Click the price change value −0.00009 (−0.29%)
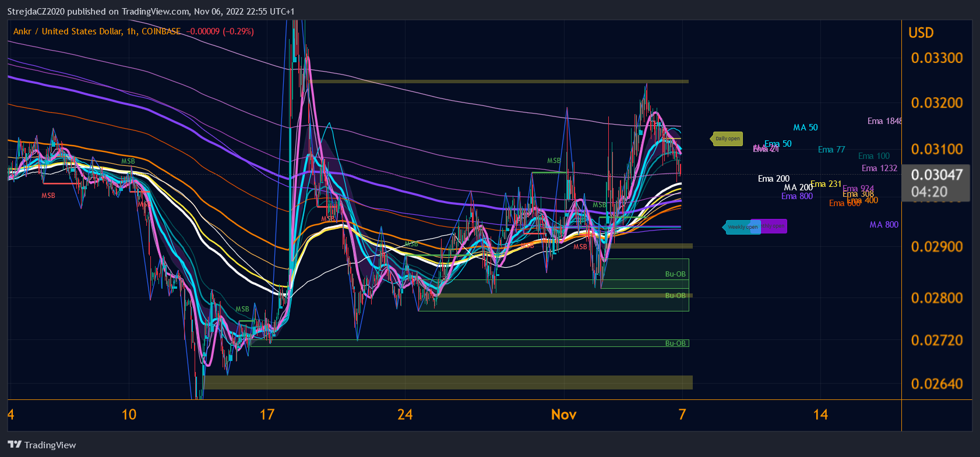Screen dimensions: 980x457 click(220, 31)
